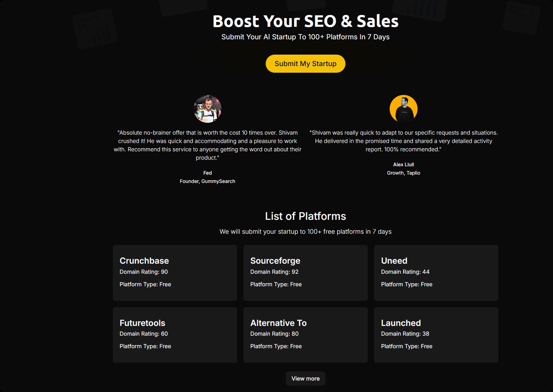Screen dimensions: 553x392
Task: Open the Sourceforge platform card
Action: coord(305,273)
